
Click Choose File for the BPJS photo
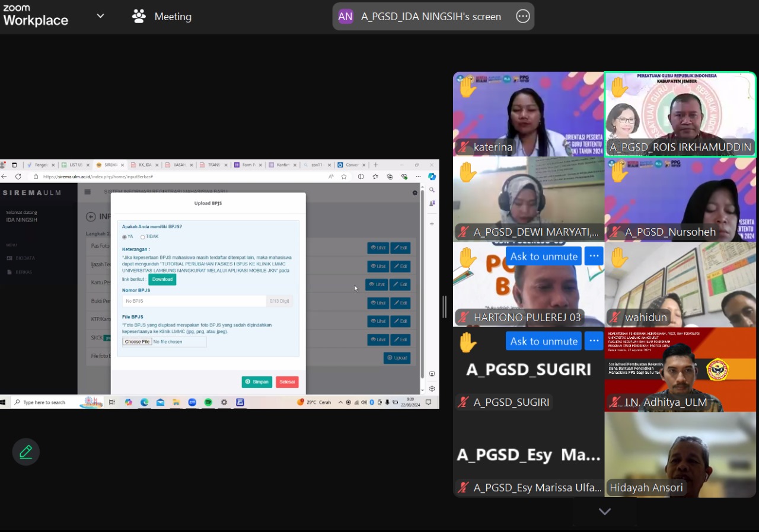coord(137,342)
